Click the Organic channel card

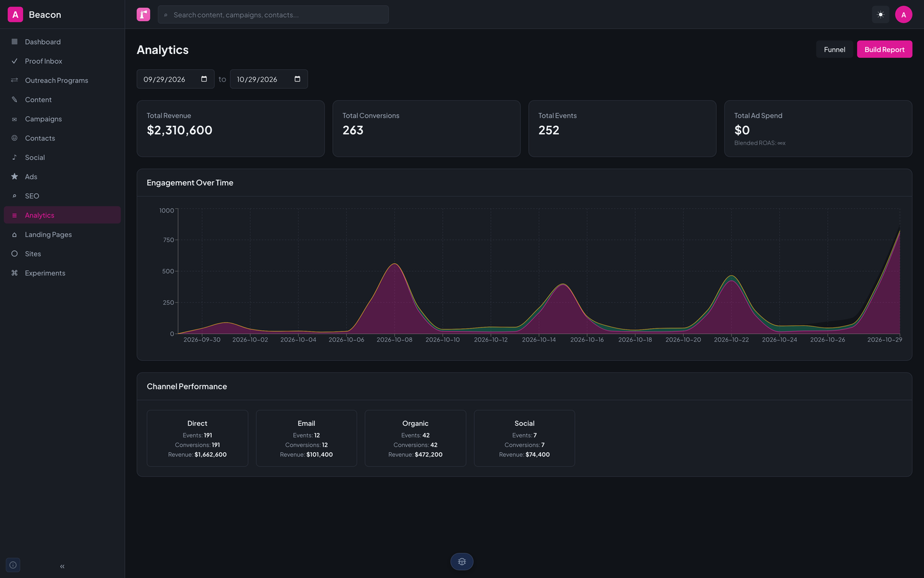[x=416, y=438]
